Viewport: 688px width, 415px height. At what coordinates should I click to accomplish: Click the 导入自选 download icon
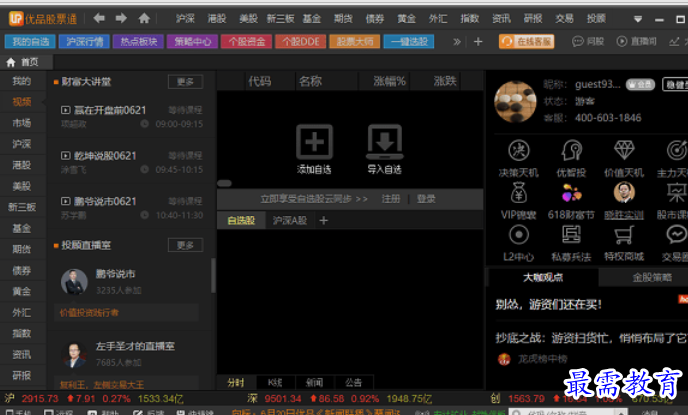(x=384, y=142)
